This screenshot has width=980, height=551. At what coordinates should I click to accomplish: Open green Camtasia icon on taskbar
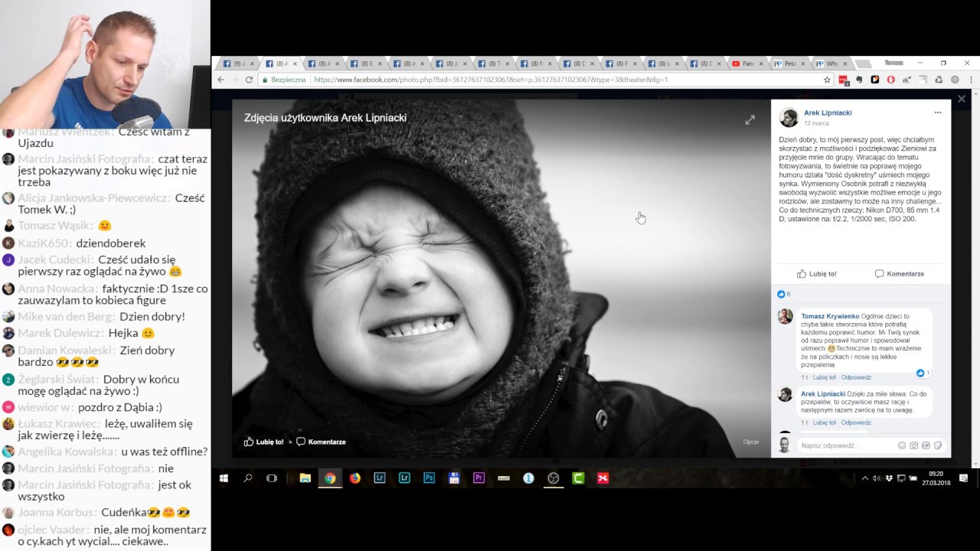[x=578, y=478]
